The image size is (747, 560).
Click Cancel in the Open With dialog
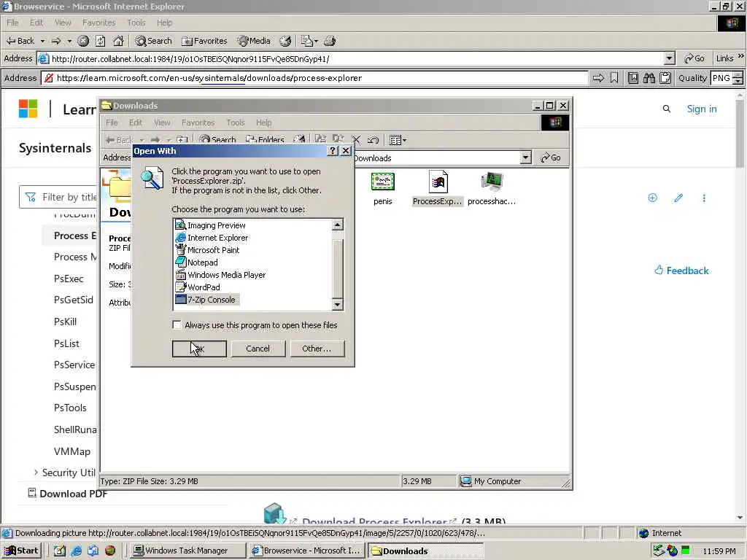pyautogui.click(x=258, y=349)
